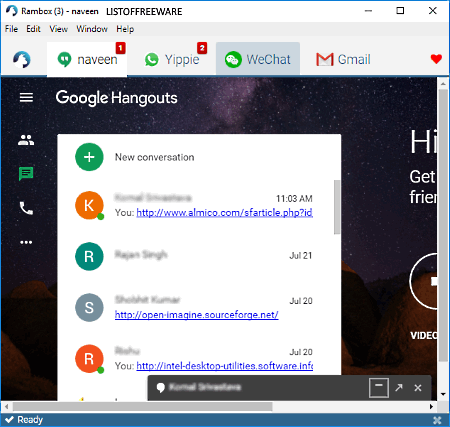The height and width of the screenshot is (427, 450).
Task: Open conversation with gray S avatar
Action: [x=89, y=308]
